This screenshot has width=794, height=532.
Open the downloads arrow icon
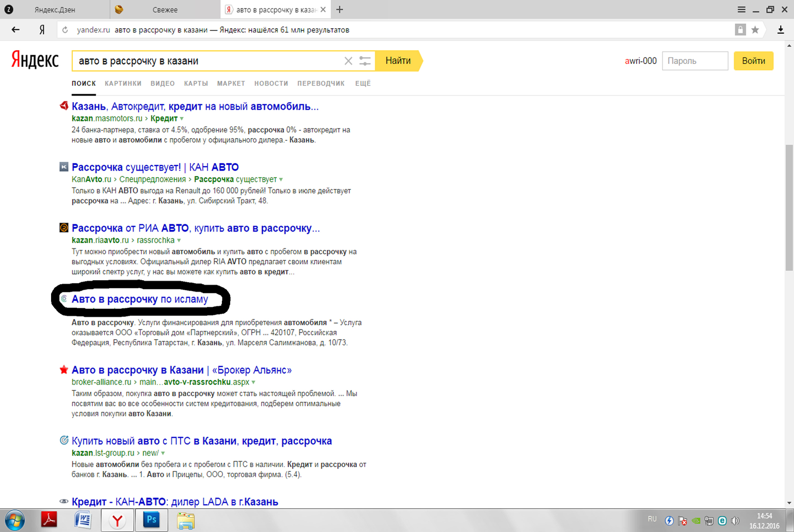point(781,30)
